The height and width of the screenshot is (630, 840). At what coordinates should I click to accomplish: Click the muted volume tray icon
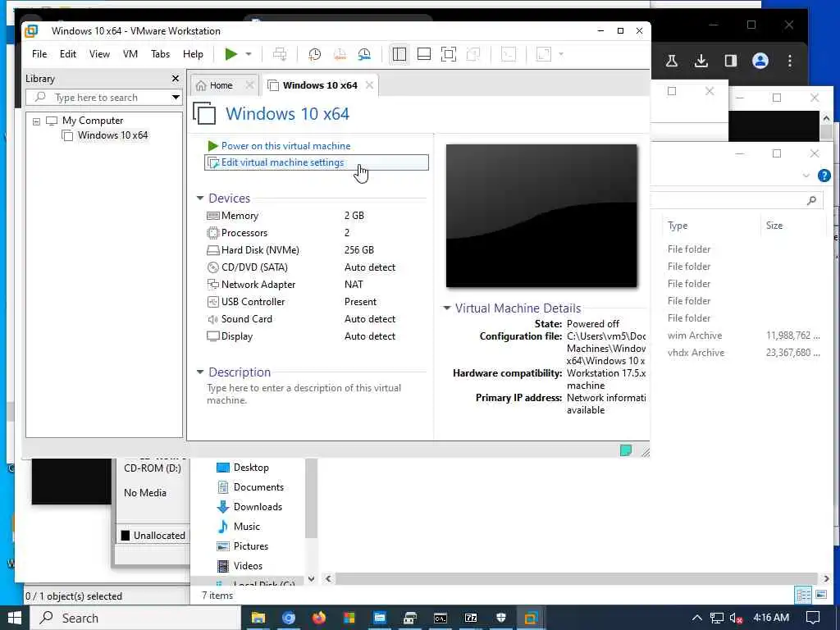coord(736,619)
